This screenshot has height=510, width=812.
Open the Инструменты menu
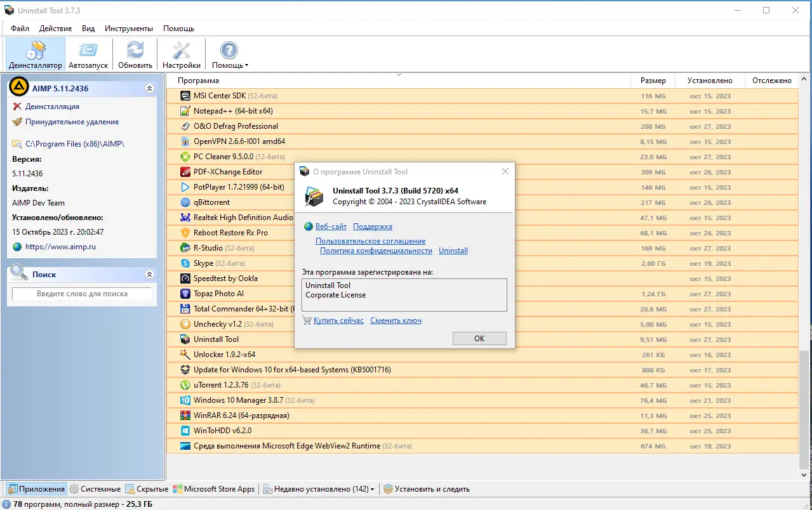[129, 29]
